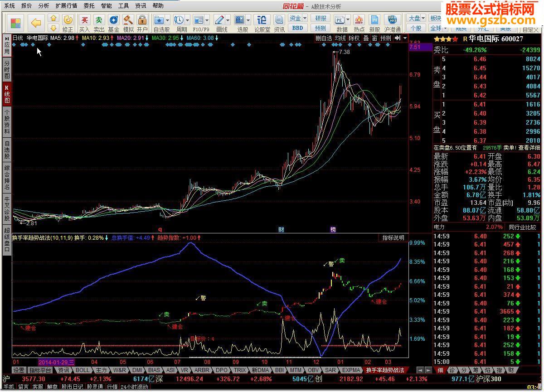Open the F10/F9 info icon
The image size is (544, 392).
tap(198, 20)
